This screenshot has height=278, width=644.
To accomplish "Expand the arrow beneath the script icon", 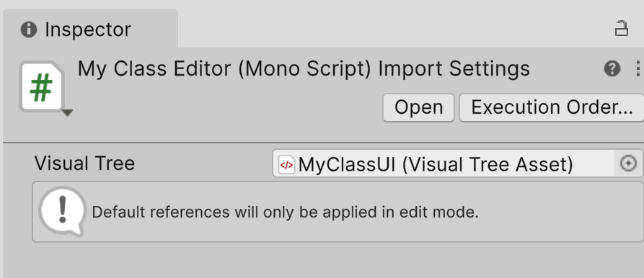I will tap(67, 113).
